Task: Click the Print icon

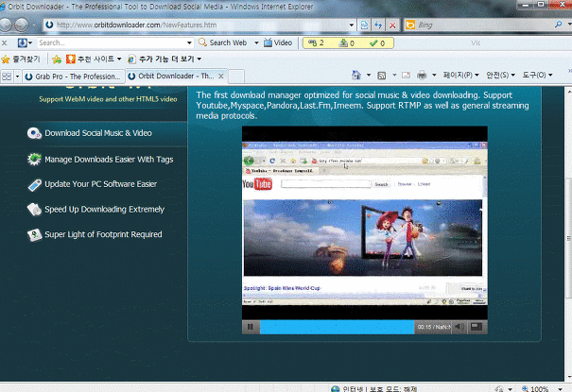Action: point(422,75)
